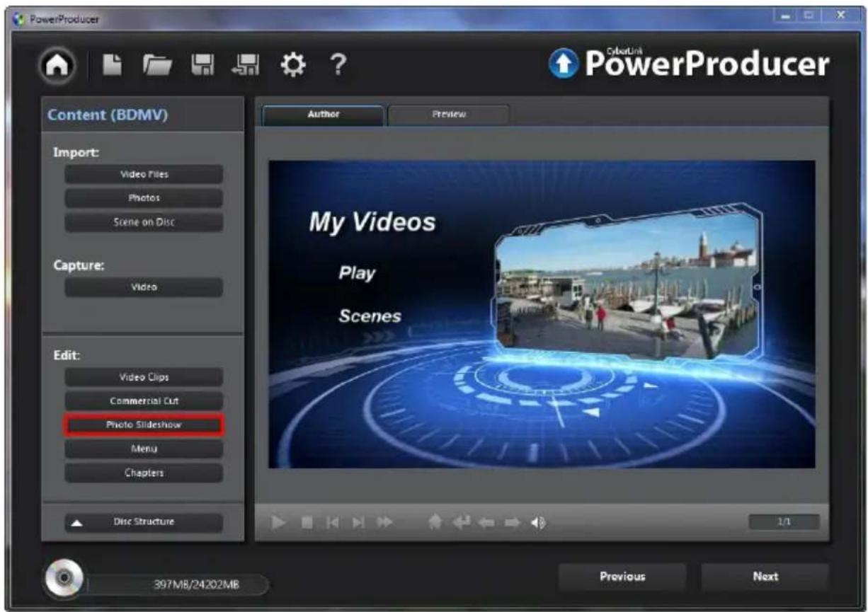Open help via the question mark icon

(x=338, y=65)
